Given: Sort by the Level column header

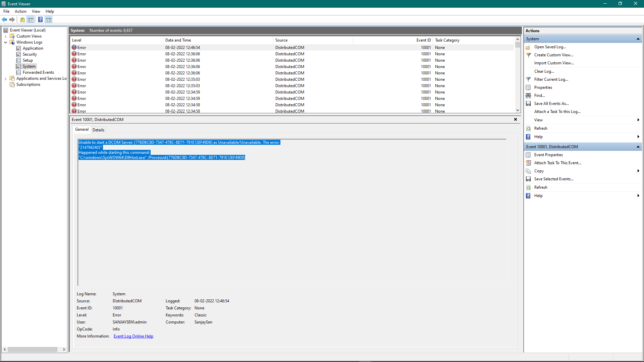Looking at the screenshot, I should click(116, 40).
